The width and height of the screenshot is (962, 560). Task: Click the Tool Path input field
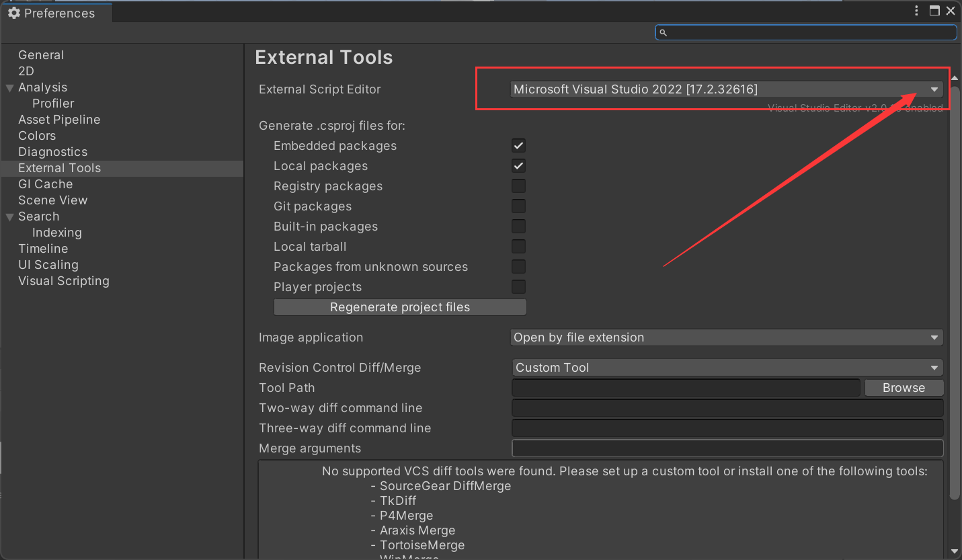pyautogui.click(x=686, y=388)
